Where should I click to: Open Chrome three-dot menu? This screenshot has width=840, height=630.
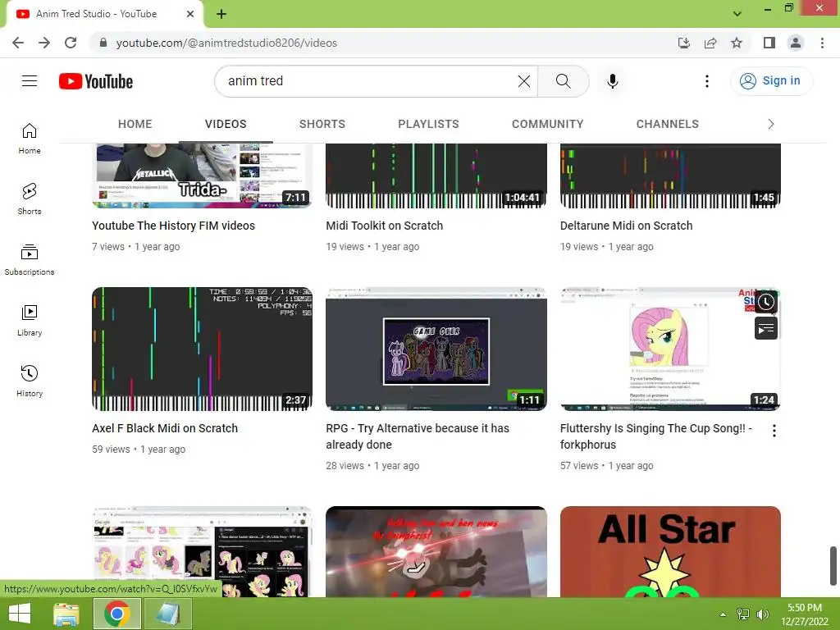[x=822, y=43]
